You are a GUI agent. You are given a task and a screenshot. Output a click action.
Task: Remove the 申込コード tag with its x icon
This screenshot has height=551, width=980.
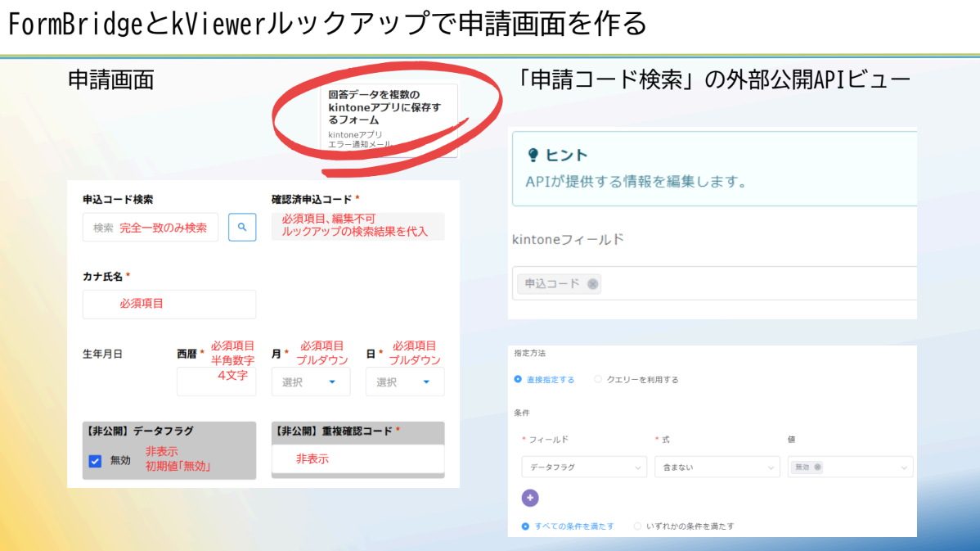click(x=592, y=284)
